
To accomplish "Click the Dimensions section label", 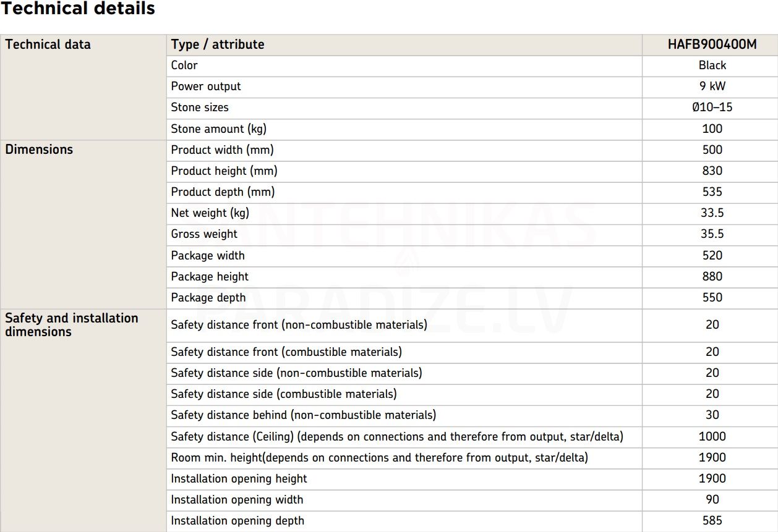I will [39, 150].
